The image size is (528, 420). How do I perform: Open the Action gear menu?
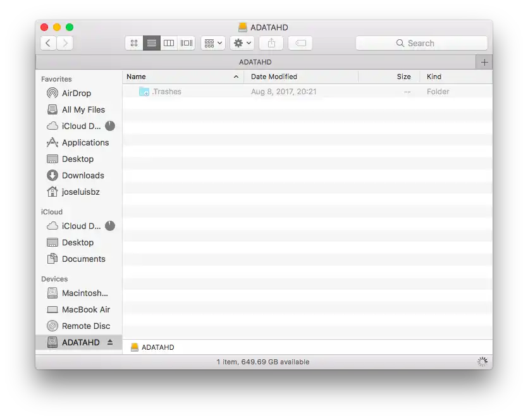click(242, 43)
